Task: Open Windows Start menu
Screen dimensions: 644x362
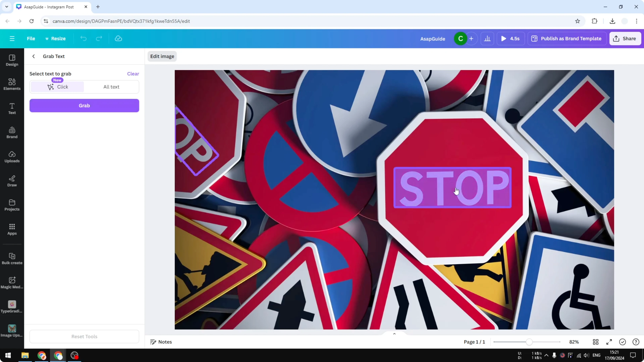Action: click(x=8, y=355)
